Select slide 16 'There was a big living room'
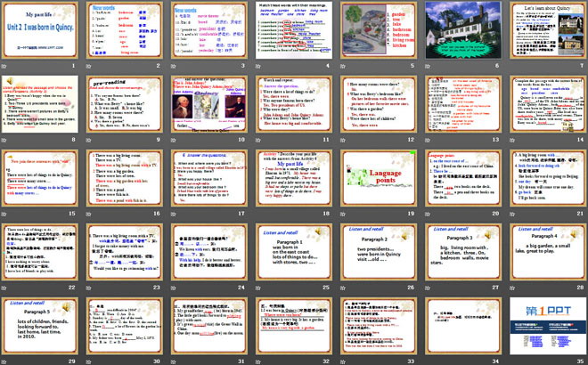Screen dimensions: 588x365 click(x=125, y=178)
